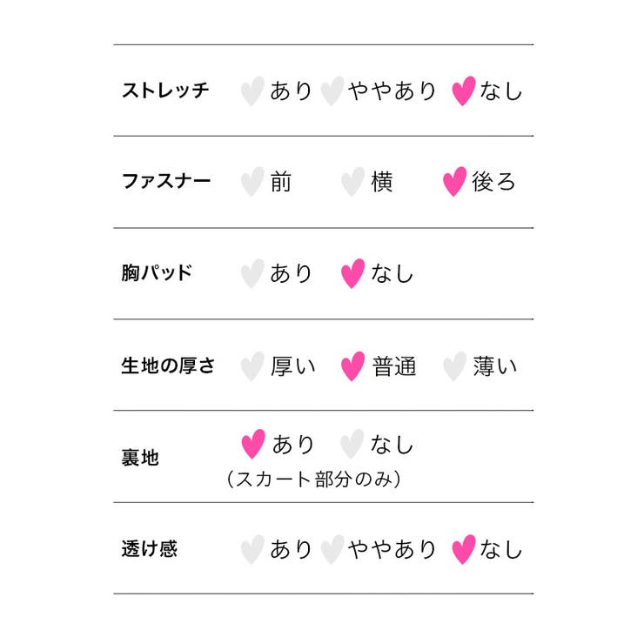
Task: Select the gray heart for ファスナー 横
Action: pyautogui.click(x=352, y=182)
